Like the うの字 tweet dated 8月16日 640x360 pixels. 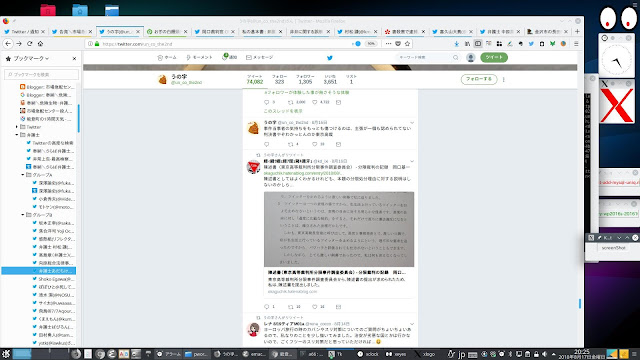point(315,144)
